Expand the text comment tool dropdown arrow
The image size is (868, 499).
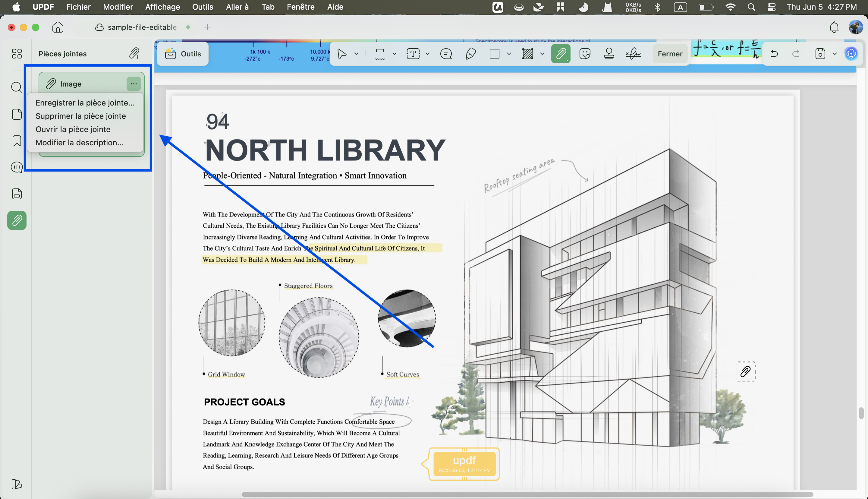pyautogui.click(x=395, y=54)
